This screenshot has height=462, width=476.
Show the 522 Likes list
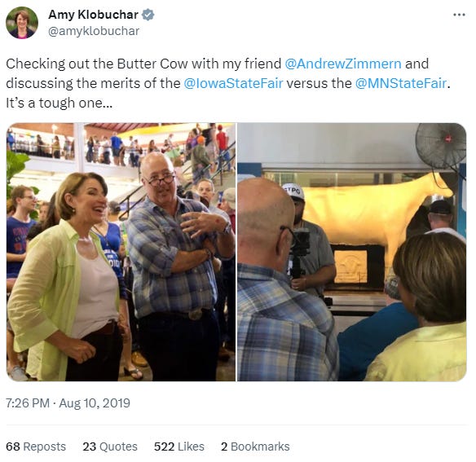point(179,447)
